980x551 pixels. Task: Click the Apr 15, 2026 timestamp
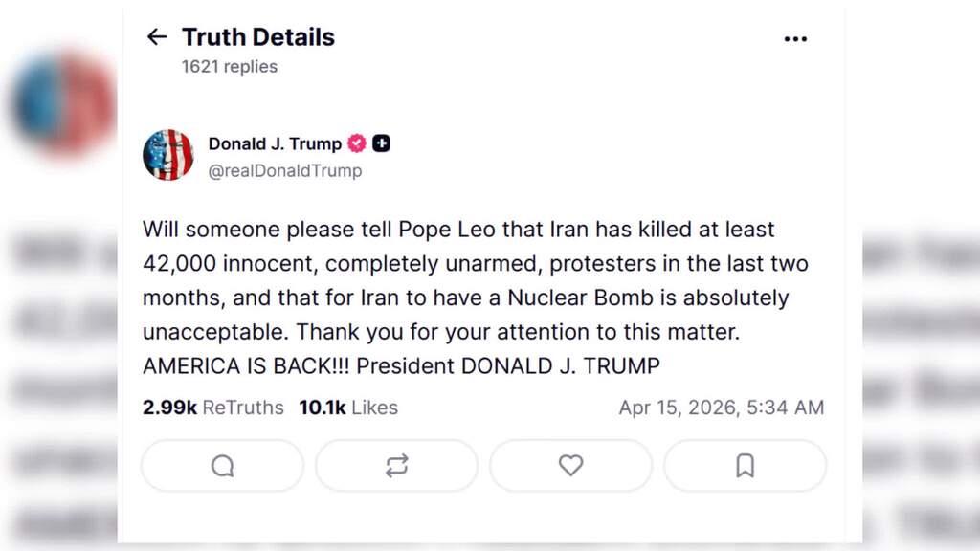722,408
